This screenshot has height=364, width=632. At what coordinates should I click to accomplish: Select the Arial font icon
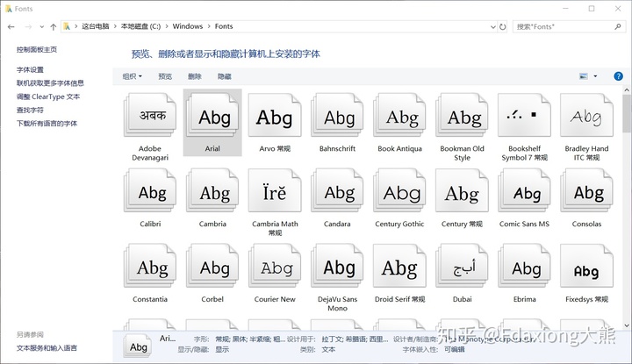click(212, 115)
